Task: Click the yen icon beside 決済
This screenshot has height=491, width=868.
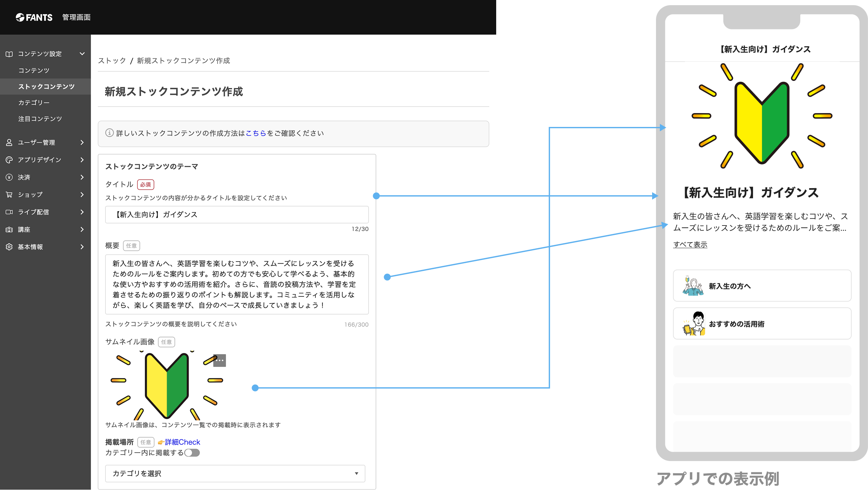Action: 9,178
